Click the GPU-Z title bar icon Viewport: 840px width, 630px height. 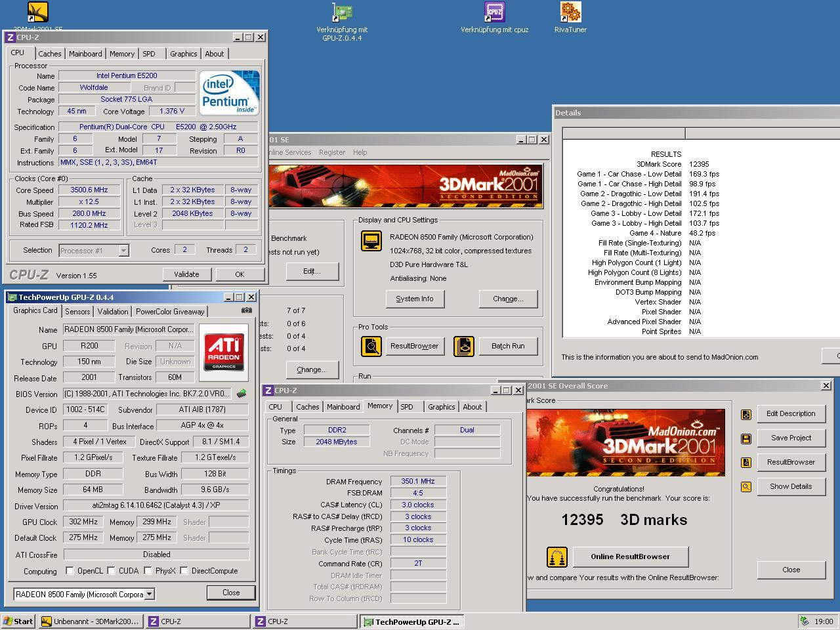(x=12, y=297)
